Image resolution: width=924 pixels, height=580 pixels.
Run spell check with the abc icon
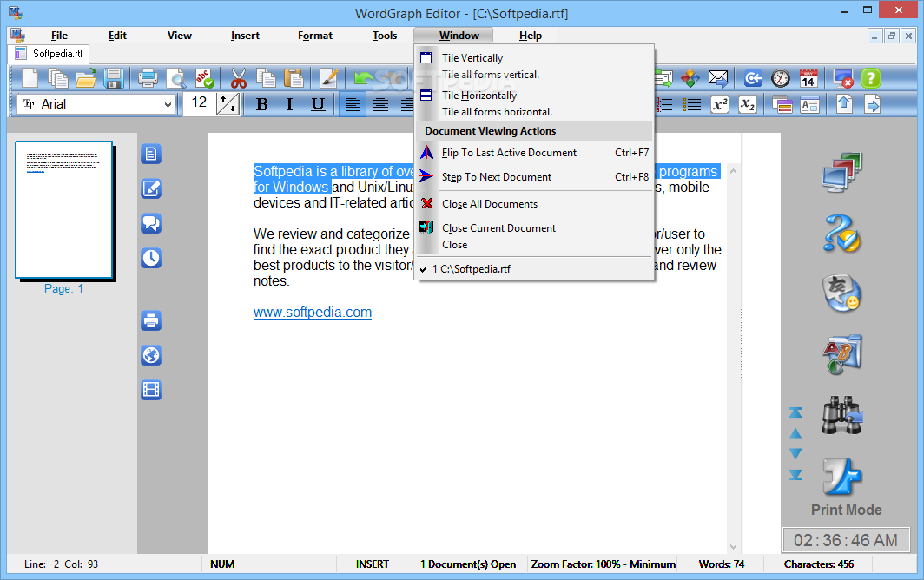pyautogui.click(x=204, y=78)
